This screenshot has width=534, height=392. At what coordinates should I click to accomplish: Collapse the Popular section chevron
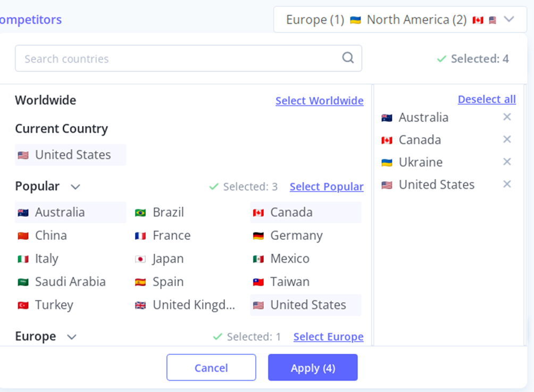[76, 187]
